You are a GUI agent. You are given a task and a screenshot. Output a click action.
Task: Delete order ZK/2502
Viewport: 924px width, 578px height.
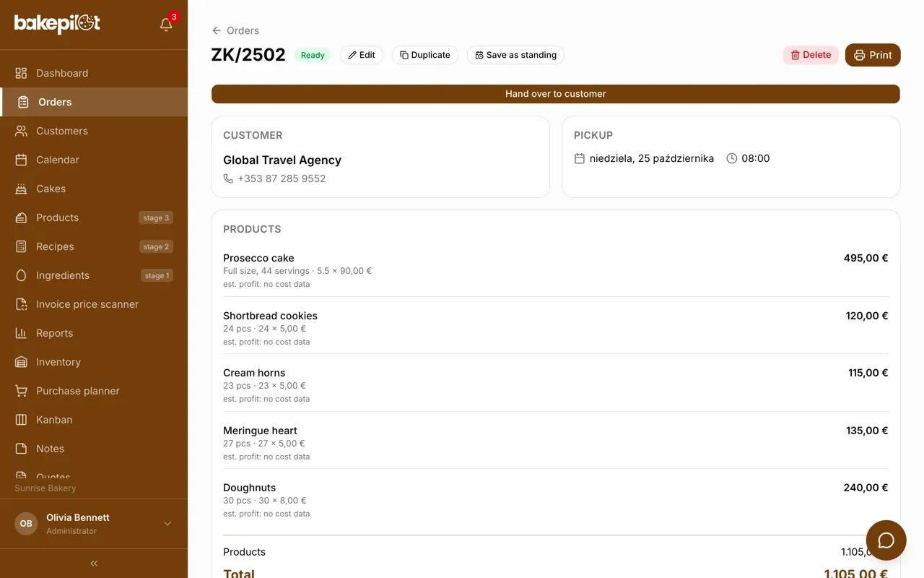[811, 55]
